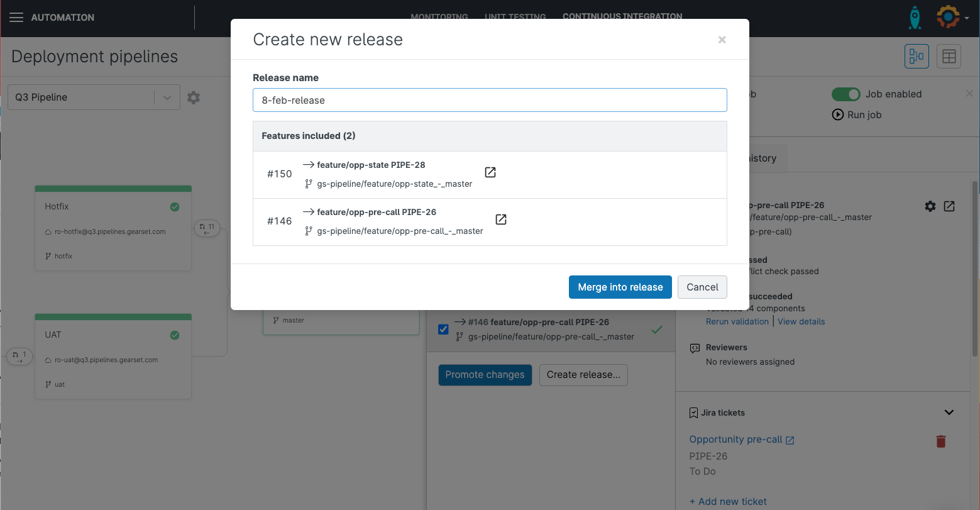Click the Rerun validation link
The height and width of the screenshot is (510, 980).
pos(737,321)
